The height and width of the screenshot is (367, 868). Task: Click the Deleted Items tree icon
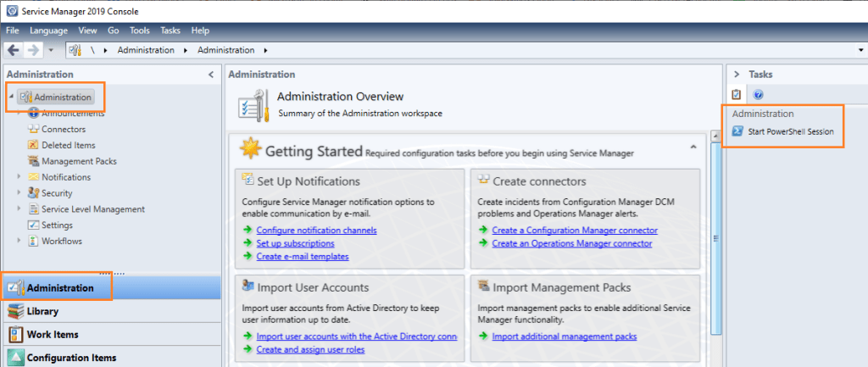tap(33, 146)
